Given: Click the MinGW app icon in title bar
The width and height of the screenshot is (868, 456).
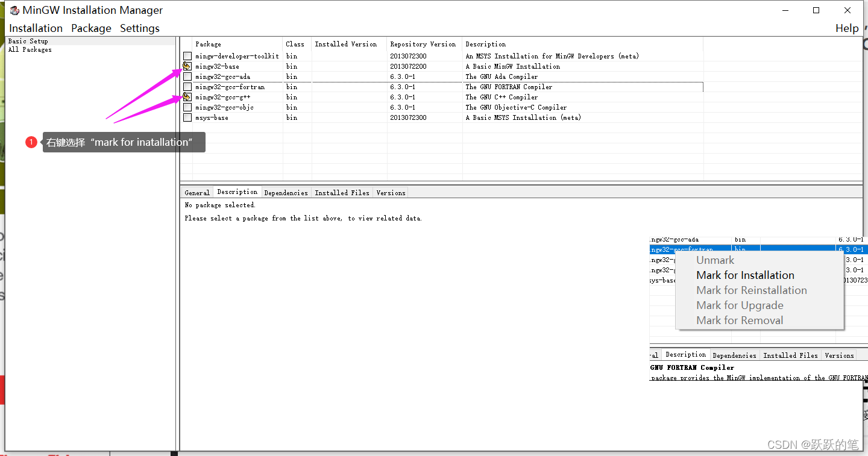Looking at the screenshot, I should [x=14, y=10].
